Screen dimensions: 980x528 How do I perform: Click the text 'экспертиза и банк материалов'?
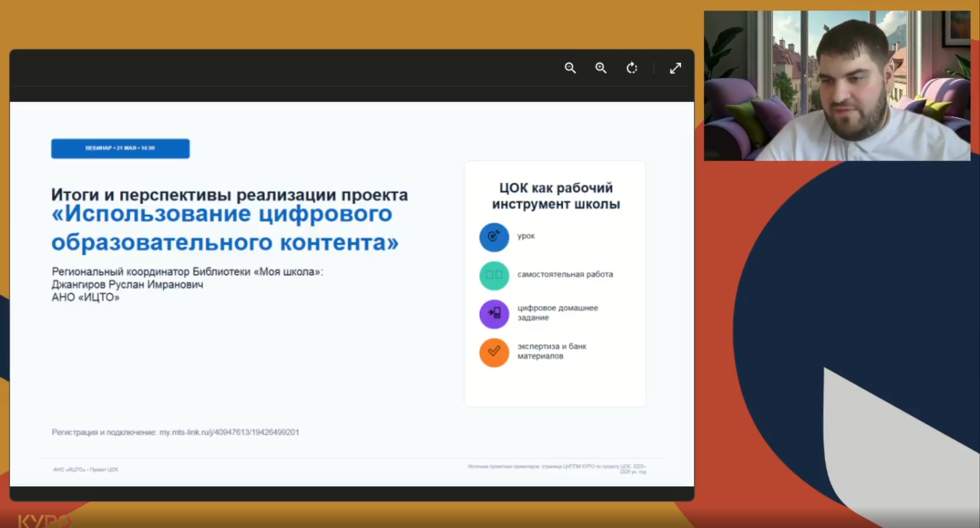coord(552,351)
